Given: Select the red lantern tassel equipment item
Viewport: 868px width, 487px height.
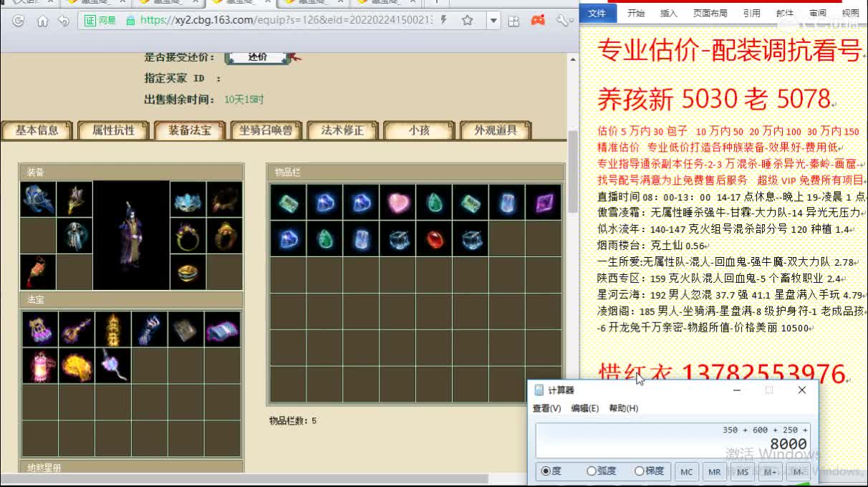Looking at the screenshot, I should (x=38, y=272).
